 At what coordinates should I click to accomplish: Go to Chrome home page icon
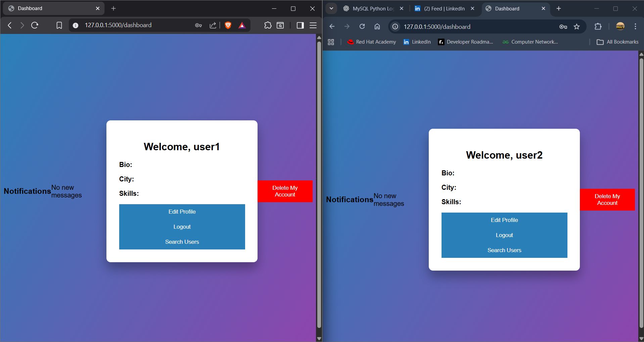point(377,26)
